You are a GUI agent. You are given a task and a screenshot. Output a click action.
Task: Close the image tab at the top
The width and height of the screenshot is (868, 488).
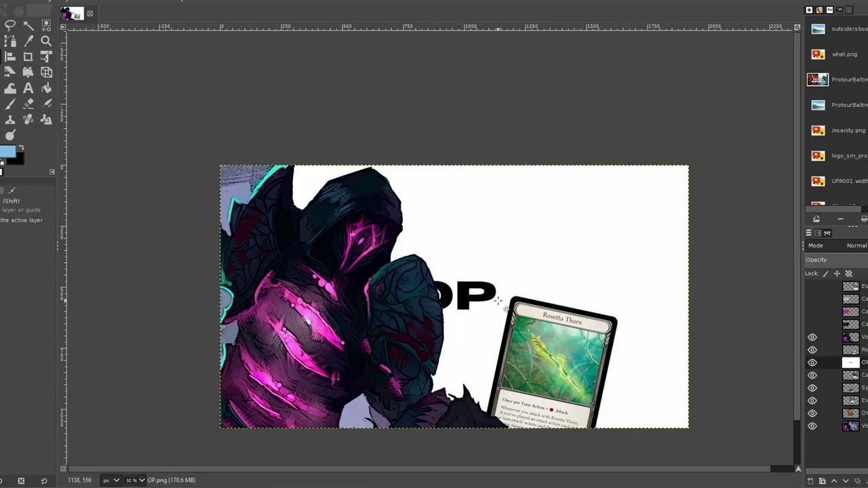point(90,14)
